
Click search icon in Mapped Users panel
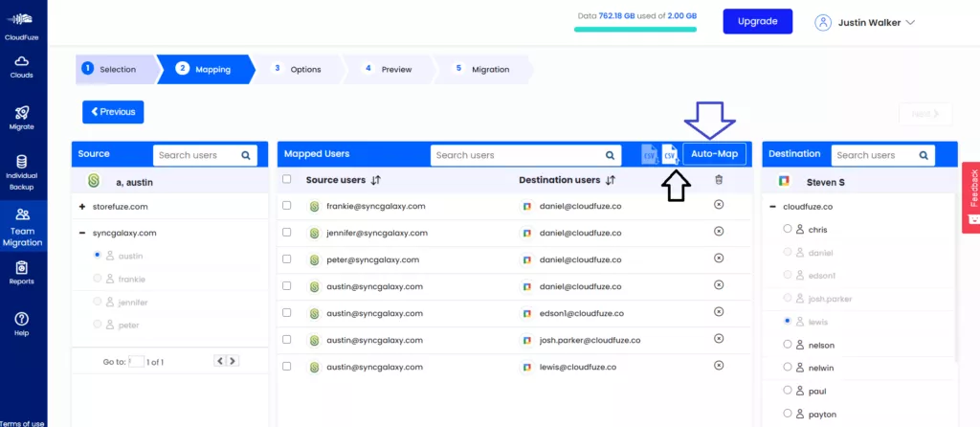click(x=610, y=155)
